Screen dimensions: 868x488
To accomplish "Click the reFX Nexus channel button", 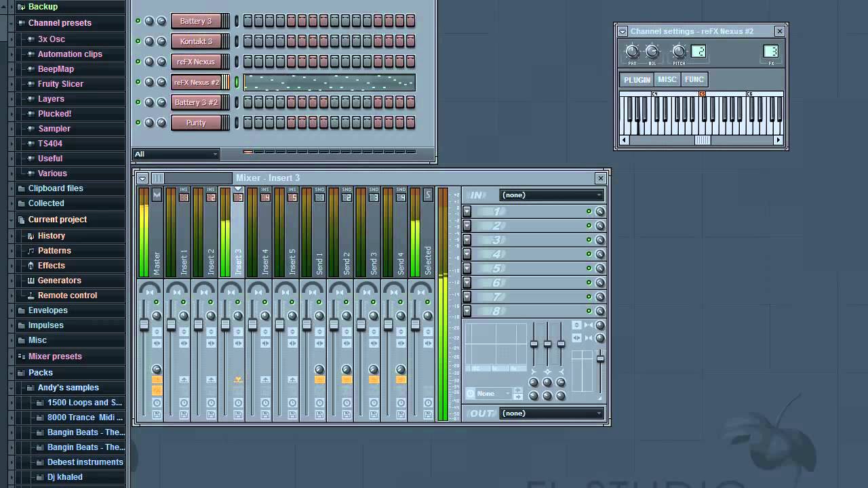I will point(196,62).
